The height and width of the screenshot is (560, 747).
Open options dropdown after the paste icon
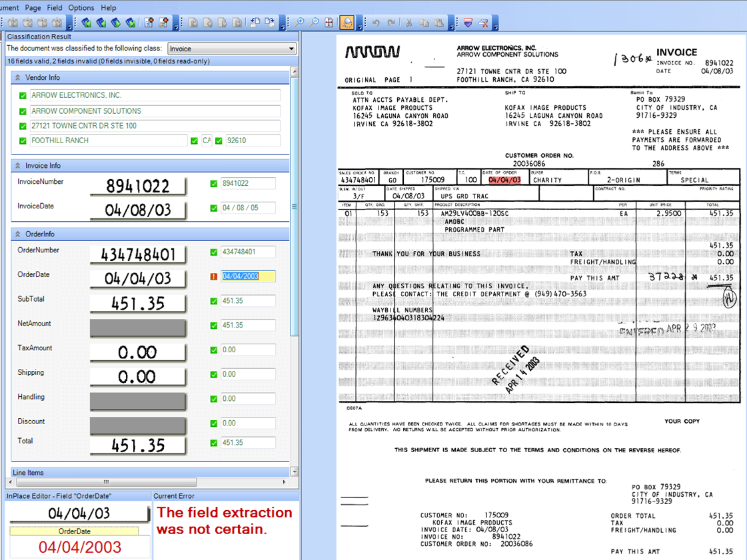point(451,24)
